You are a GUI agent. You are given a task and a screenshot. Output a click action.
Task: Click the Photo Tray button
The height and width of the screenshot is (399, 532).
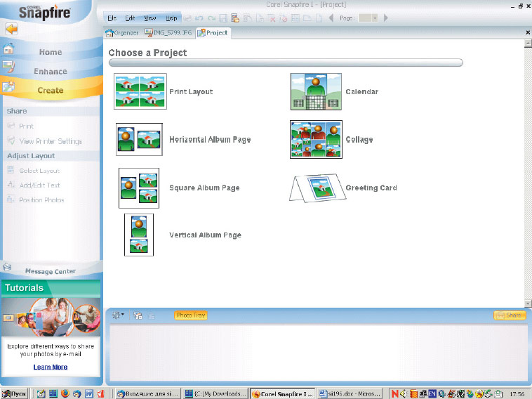click(x=190, y=315)
